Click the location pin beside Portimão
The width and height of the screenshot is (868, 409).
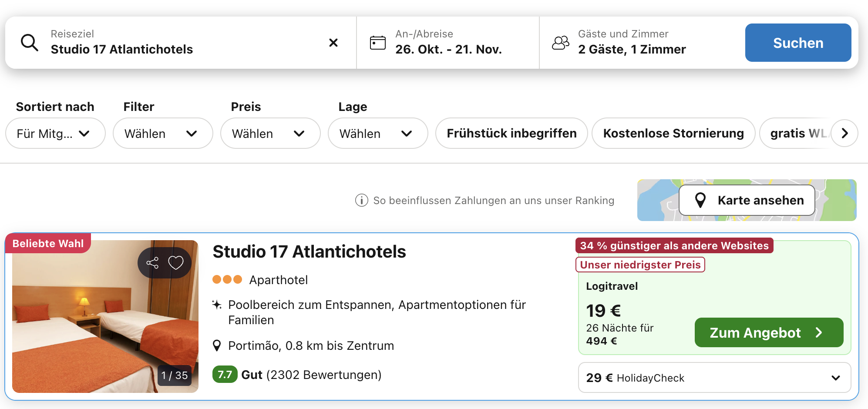pos(216,346)
